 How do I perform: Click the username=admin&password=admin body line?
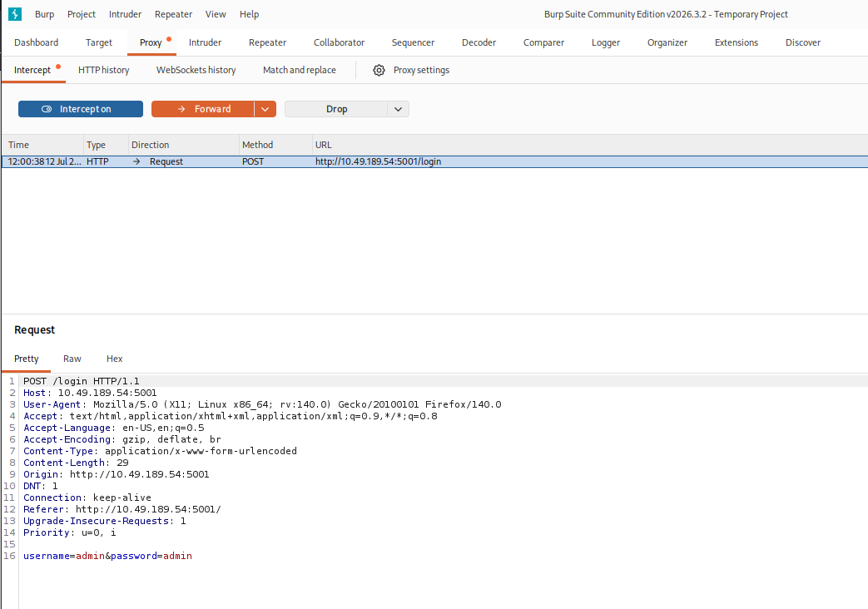[107, 555]
